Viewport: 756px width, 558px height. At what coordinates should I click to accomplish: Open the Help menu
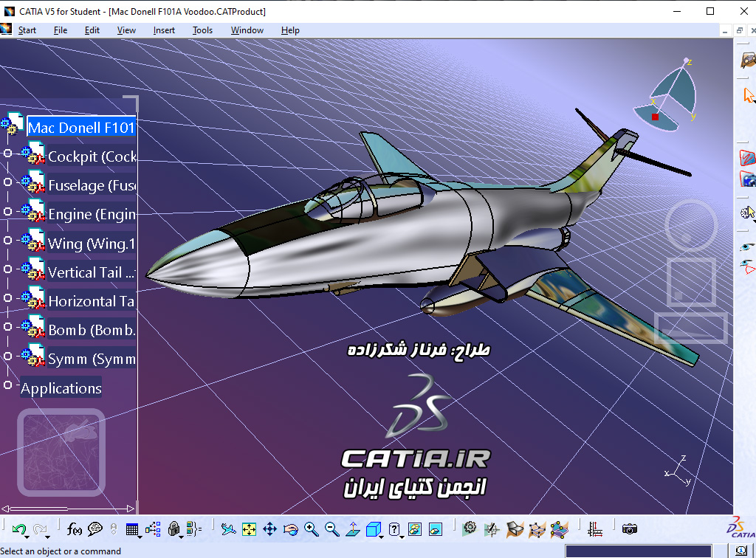290,30
